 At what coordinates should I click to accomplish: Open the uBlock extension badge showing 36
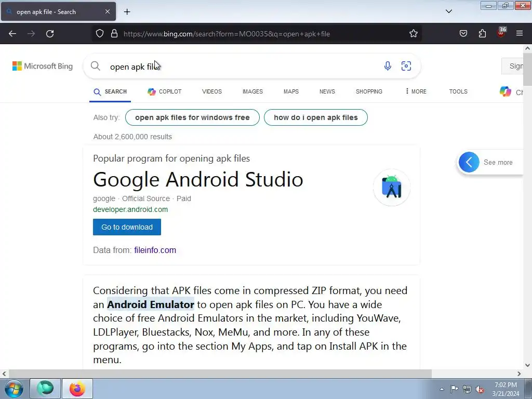(x=501, y=33)
